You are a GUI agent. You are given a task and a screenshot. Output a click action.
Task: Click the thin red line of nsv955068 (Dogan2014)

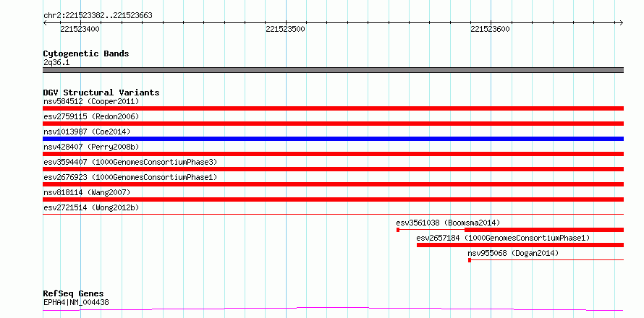[x=548, y=259]
